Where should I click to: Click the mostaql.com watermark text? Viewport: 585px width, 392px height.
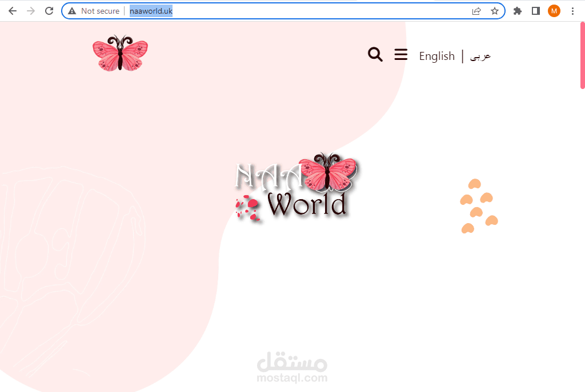[x=292, y=377]
